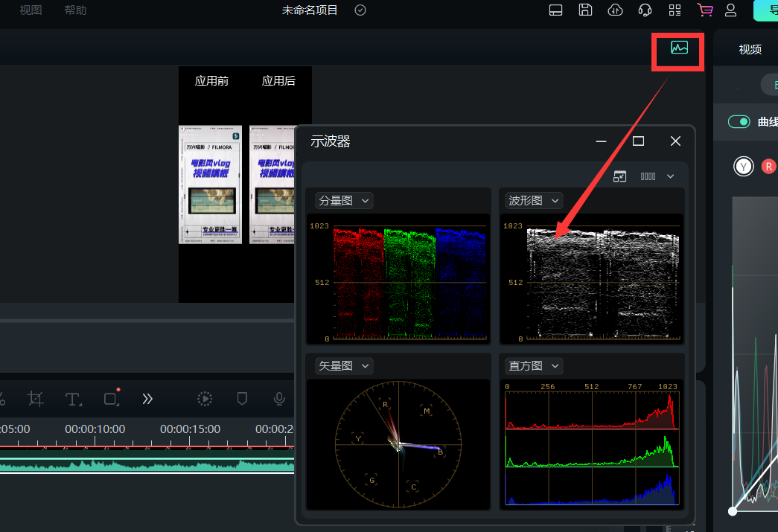
Task: Select the Y channel button in the curves panel
Action: point(743,166)
